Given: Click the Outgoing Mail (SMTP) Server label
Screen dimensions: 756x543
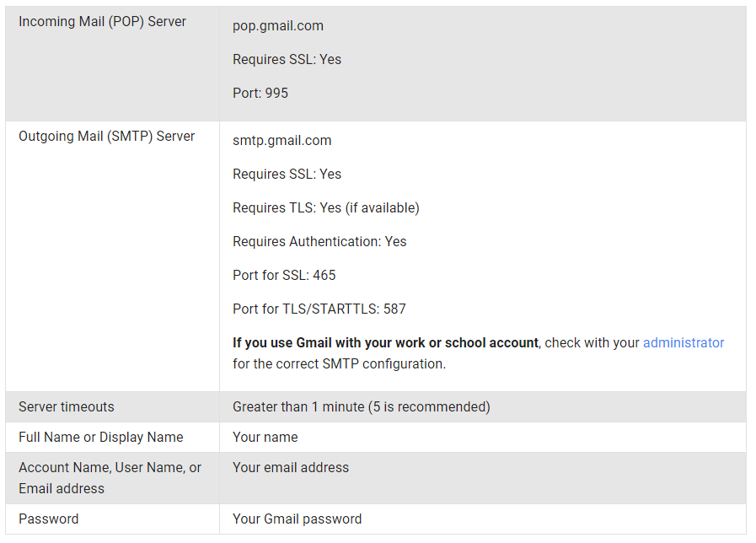Looking at the screenshot, I should coord(107,137).
